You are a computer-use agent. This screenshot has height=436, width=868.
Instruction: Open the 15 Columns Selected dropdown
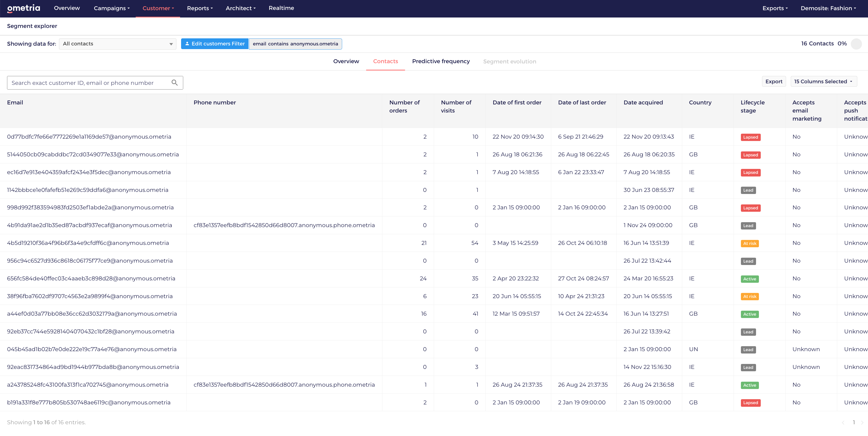(x=824, y=82)
